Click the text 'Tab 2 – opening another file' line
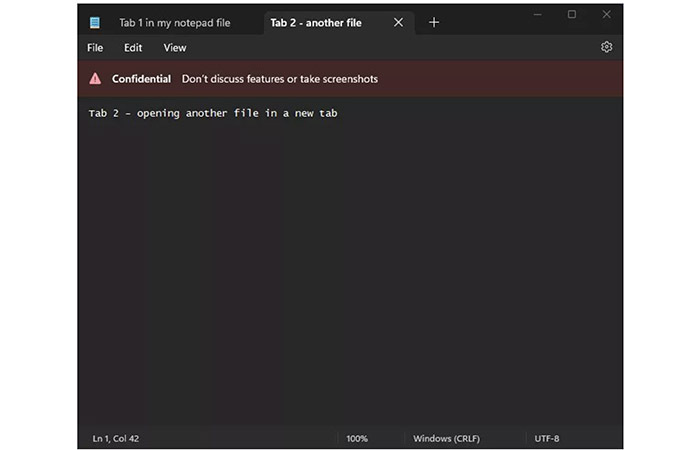Viewport: 700px width, 450px height. click(x=213, y=113)
